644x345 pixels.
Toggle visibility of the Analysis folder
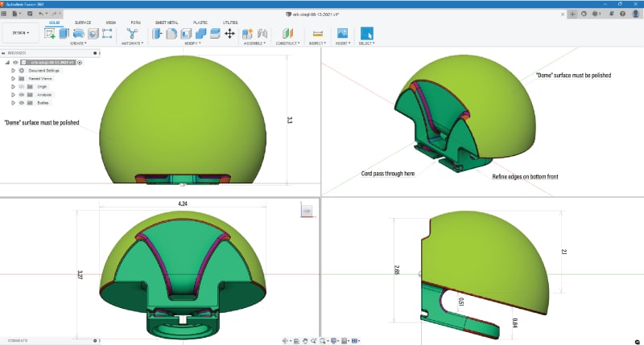22,95
